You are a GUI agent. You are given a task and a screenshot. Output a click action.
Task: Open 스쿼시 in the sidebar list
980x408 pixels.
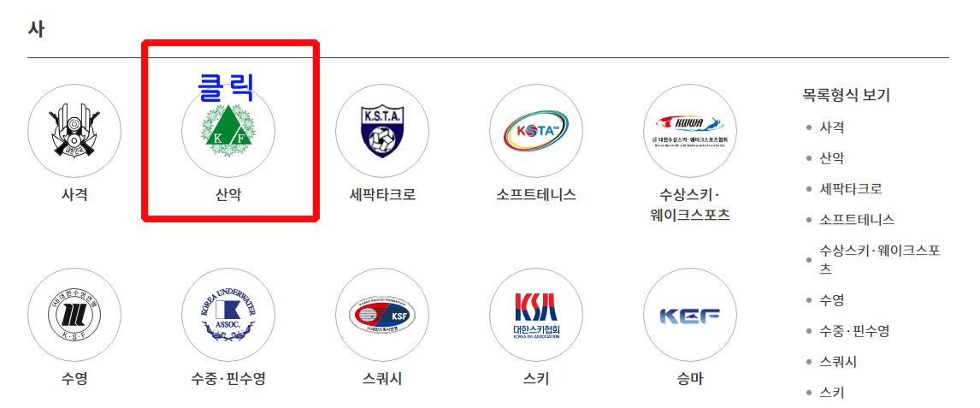838,362
